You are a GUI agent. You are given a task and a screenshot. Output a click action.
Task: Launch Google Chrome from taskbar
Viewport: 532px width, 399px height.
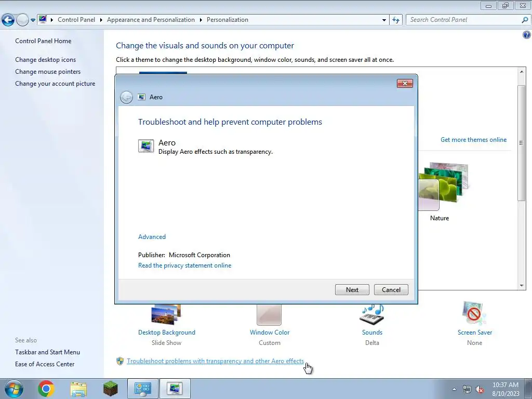(x=46, y=389)
